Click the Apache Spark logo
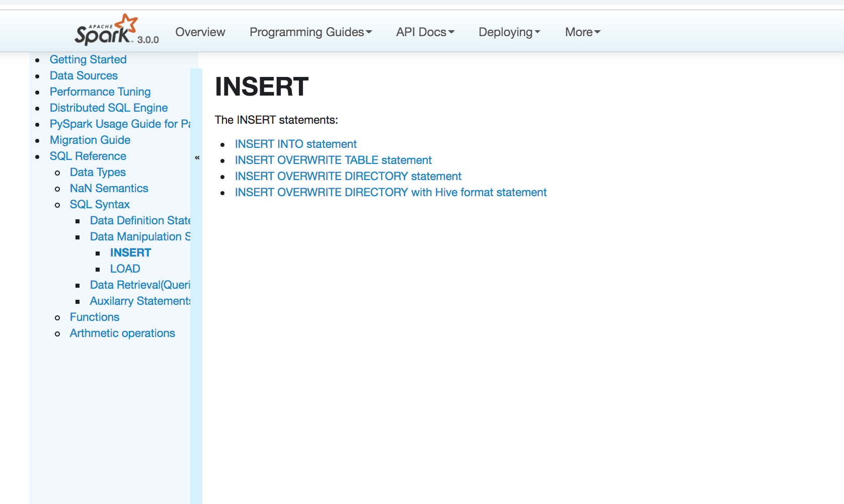 [106, 30]
